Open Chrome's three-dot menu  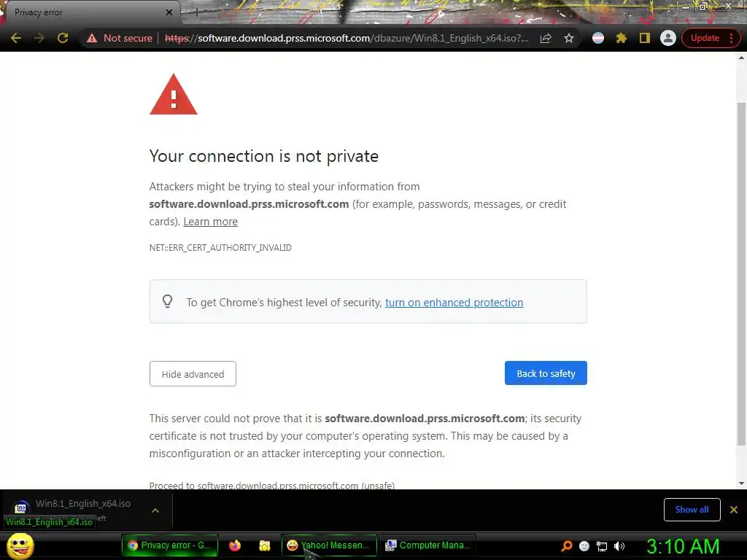[731, 38]
